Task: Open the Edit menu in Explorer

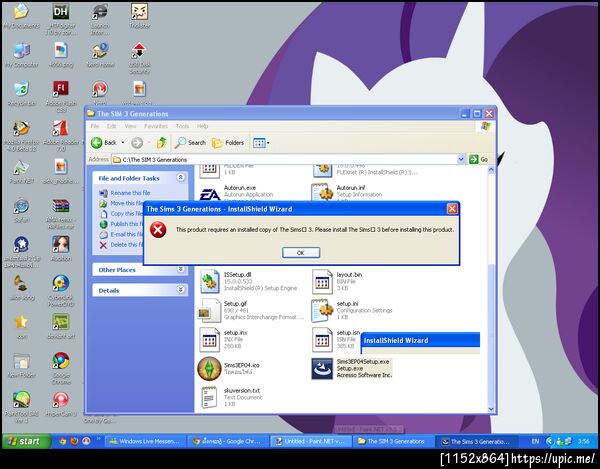Action: 112,126
